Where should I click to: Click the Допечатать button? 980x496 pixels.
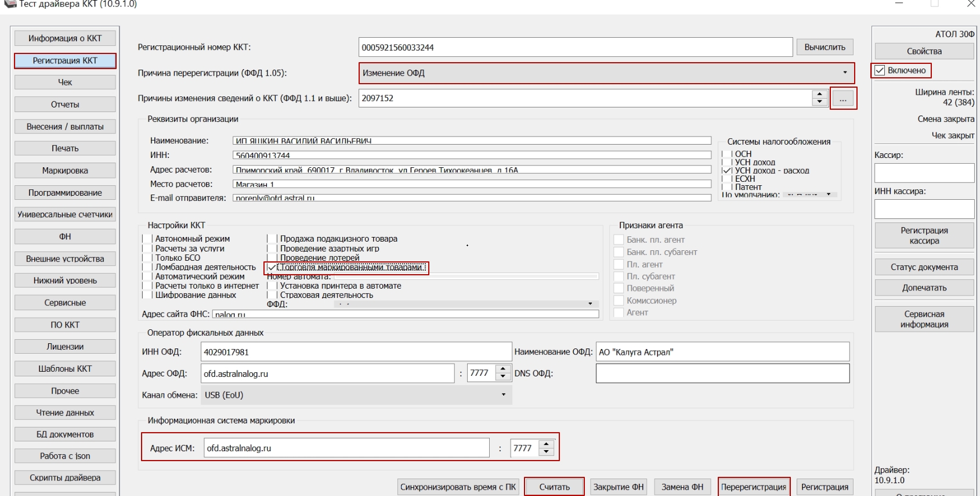point(924,287)
